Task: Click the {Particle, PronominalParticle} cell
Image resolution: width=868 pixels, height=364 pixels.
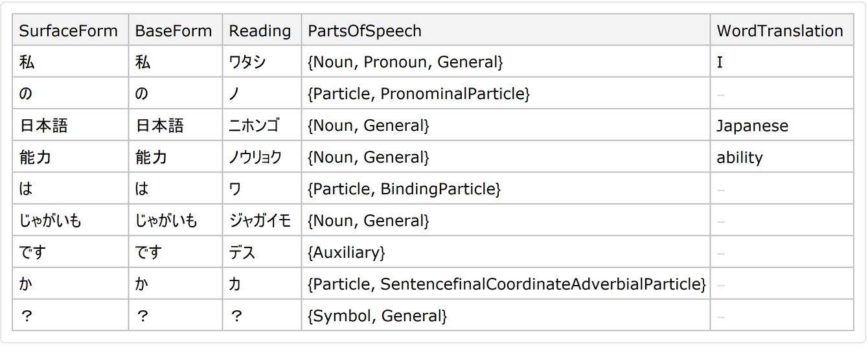Action: pos(419,94)
